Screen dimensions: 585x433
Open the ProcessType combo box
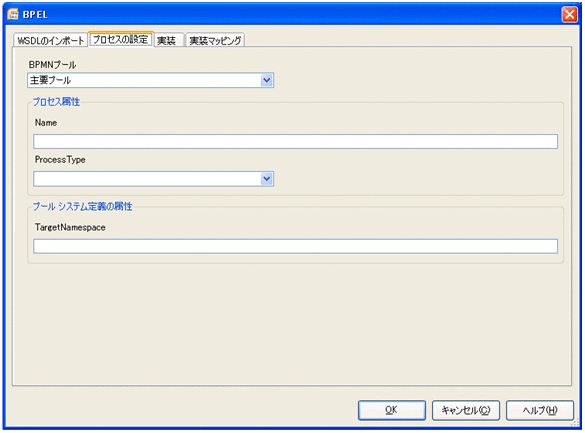(x=153, y=179)
